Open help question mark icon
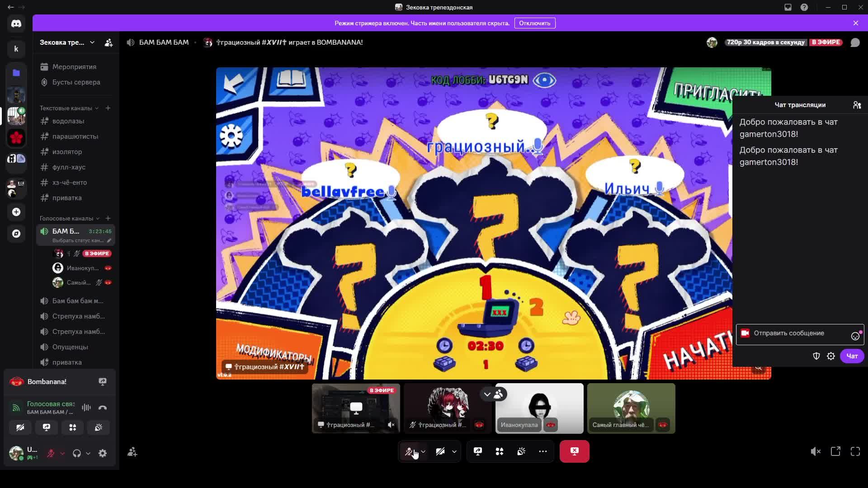Viewport: 868px width, 488px height. coord(804,7)
